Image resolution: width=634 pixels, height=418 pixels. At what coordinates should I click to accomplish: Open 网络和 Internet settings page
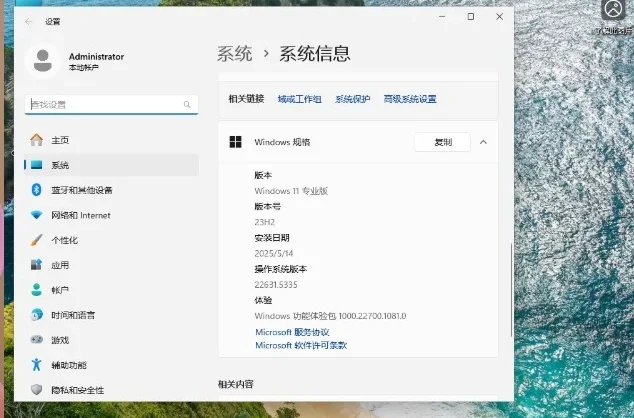click(x=111, y=215)
